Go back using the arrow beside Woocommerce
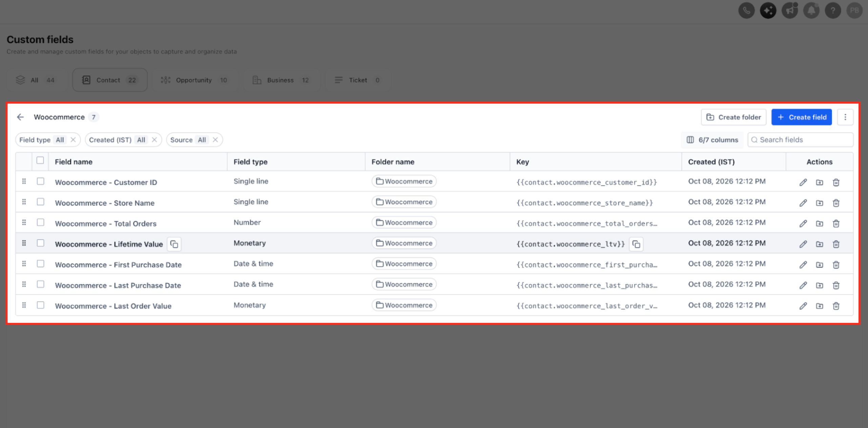 [20, 117]
